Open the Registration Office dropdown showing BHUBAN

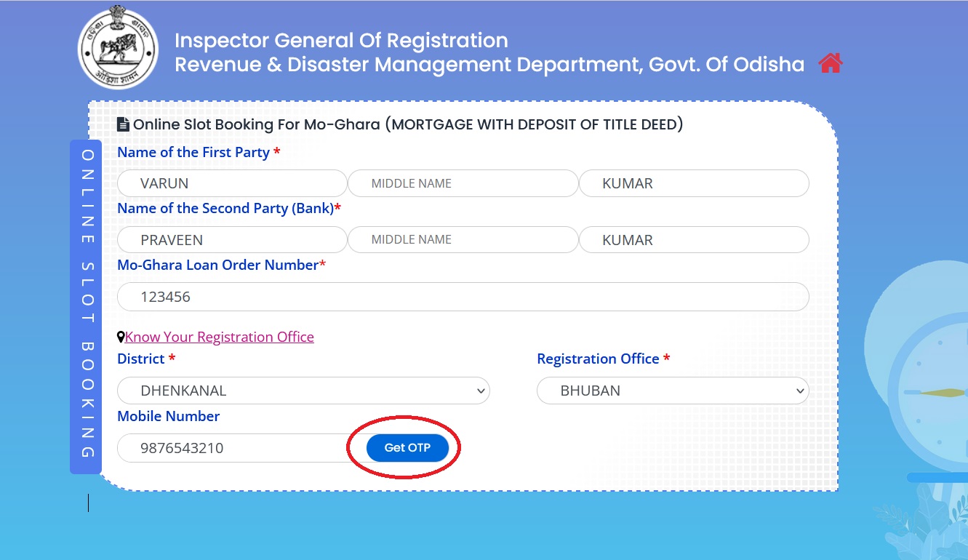pyautogui.click(x=673, y=391)
